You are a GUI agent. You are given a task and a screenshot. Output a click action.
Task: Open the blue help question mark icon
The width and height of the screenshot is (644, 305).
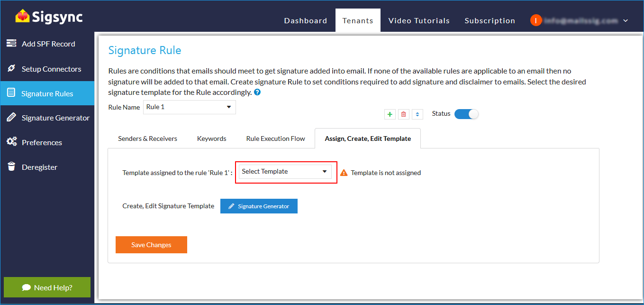[257, 92]
